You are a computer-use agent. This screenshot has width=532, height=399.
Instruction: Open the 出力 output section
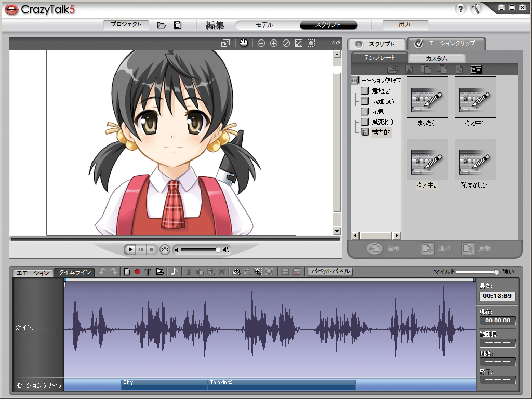405,25
